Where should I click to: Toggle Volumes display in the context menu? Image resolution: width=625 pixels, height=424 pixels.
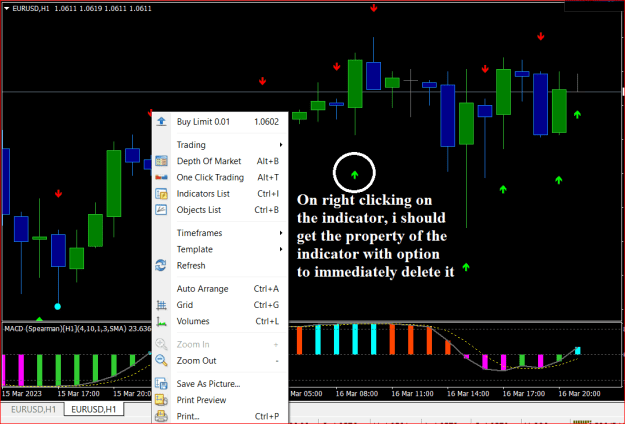pos(220,321)
